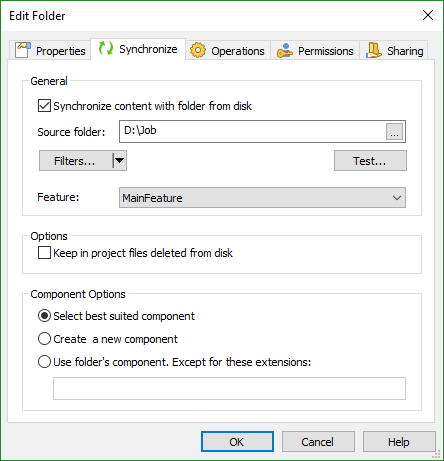Click the Properties tab icon
Viewport: 444px width, 461px height.
click(x=23, y=50)
